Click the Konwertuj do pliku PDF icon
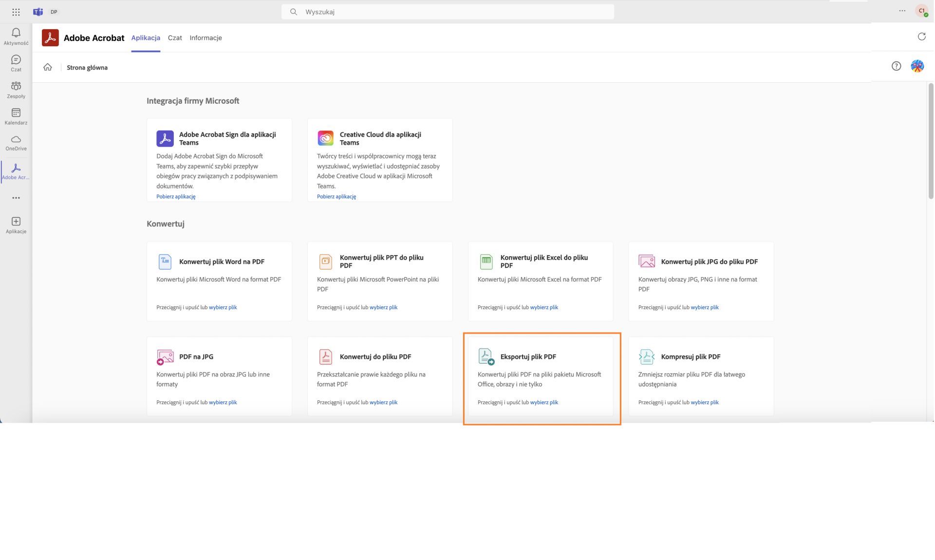The height and width of the screenshot is (560, 935). [x=326, y=357]
